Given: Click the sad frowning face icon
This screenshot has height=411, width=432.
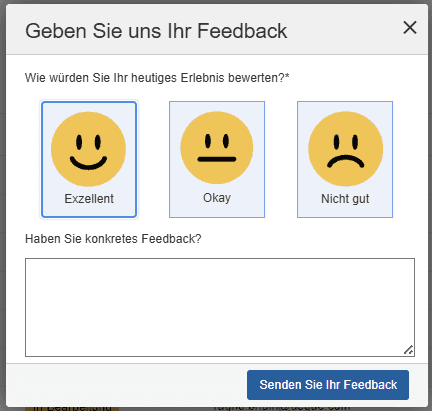Looking at the screenshot, I should point(345,149).
